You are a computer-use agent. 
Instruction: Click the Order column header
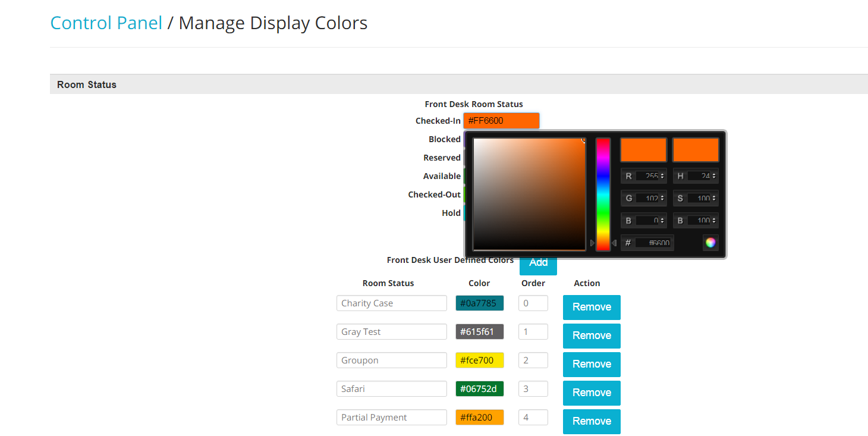(x=533, y=283)
